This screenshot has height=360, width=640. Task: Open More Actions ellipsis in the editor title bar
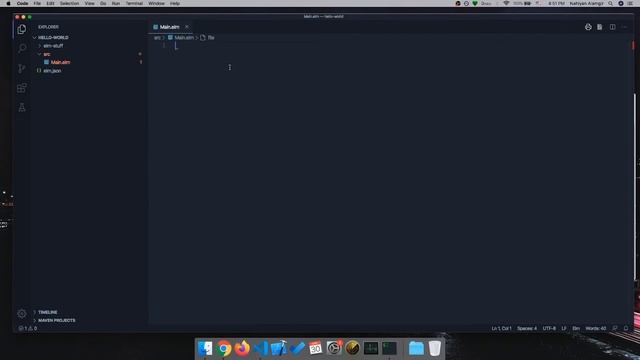click(x=624, y=27)
